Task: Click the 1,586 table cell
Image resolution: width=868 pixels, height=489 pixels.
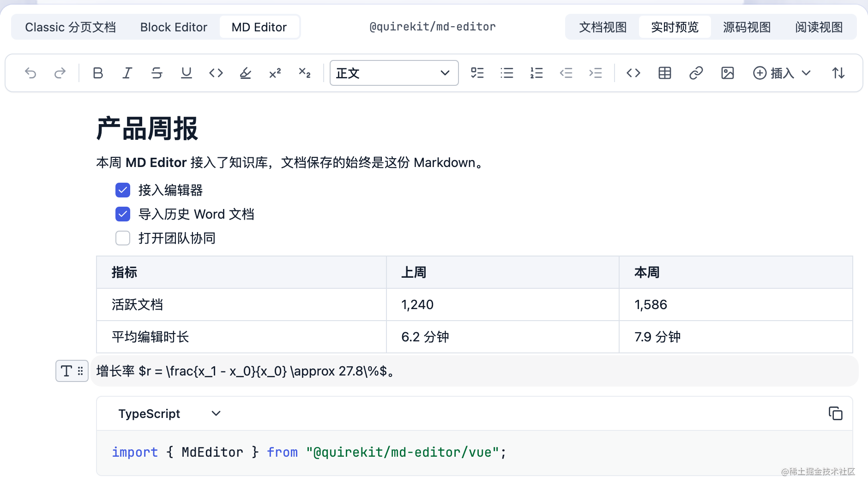Action: tap(736, 304)
